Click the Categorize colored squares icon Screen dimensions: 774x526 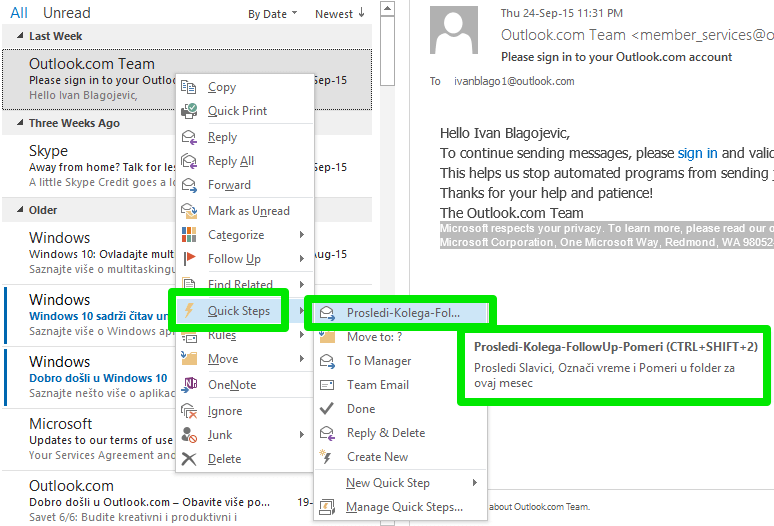tap(189, 235)
